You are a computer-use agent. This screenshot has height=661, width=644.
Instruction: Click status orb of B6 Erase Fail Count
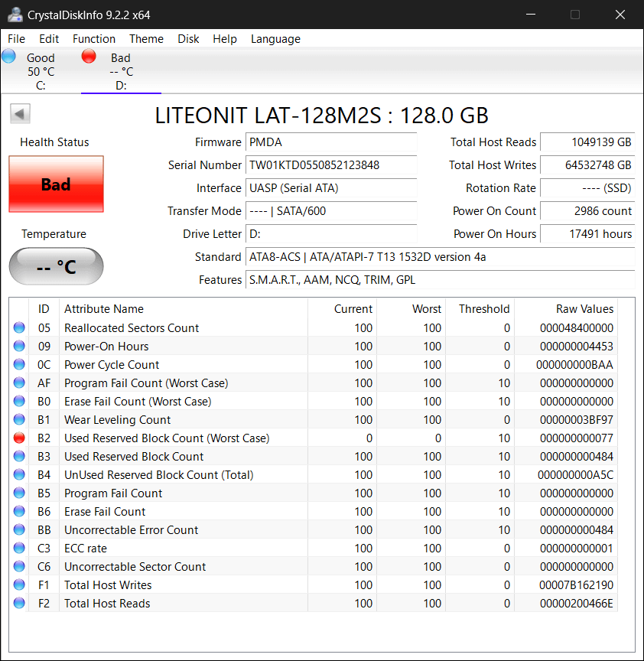click(x=19, y=511)
